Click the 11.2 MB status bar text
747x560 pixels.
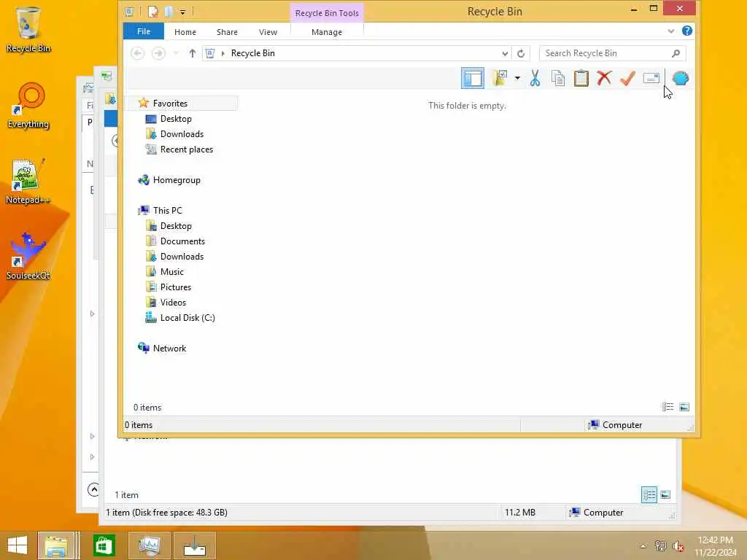point(520,513)
